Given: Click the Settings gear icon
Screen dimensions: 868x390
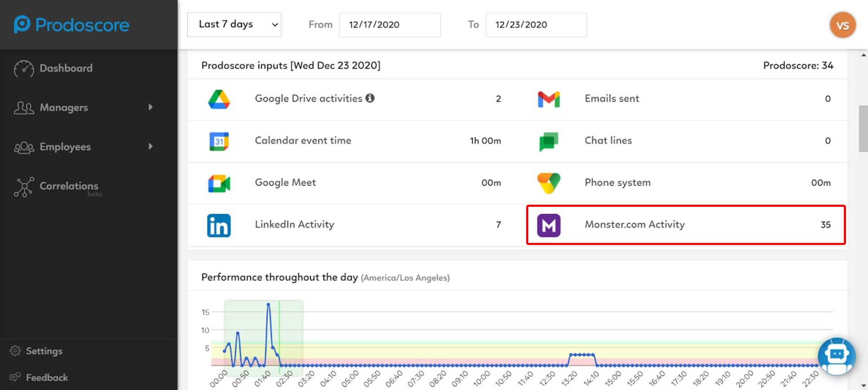Looking at the screenshot, I should click(15, 350).
